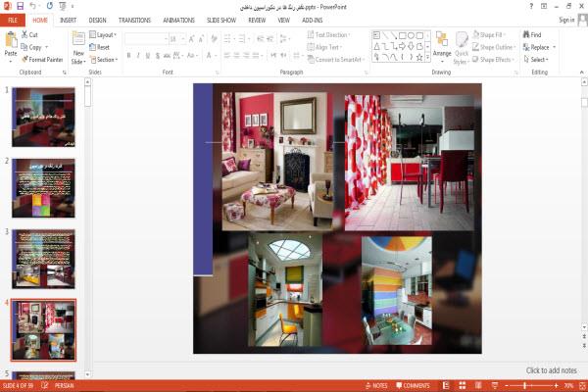
Task: Switch to SLIDE SHOW tab
Action: 221,21
